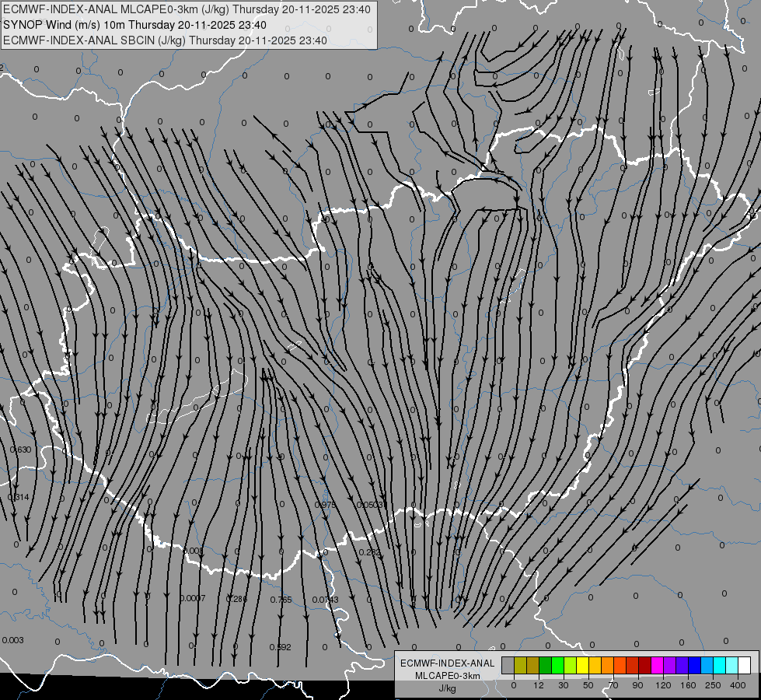Click the map value '0.0503'

370,505
